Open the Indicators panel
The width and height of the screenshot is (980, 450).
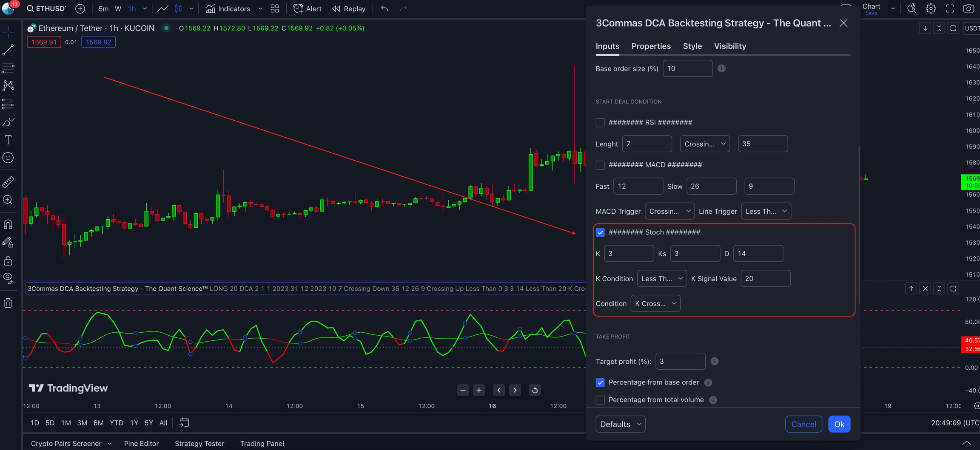228,8
